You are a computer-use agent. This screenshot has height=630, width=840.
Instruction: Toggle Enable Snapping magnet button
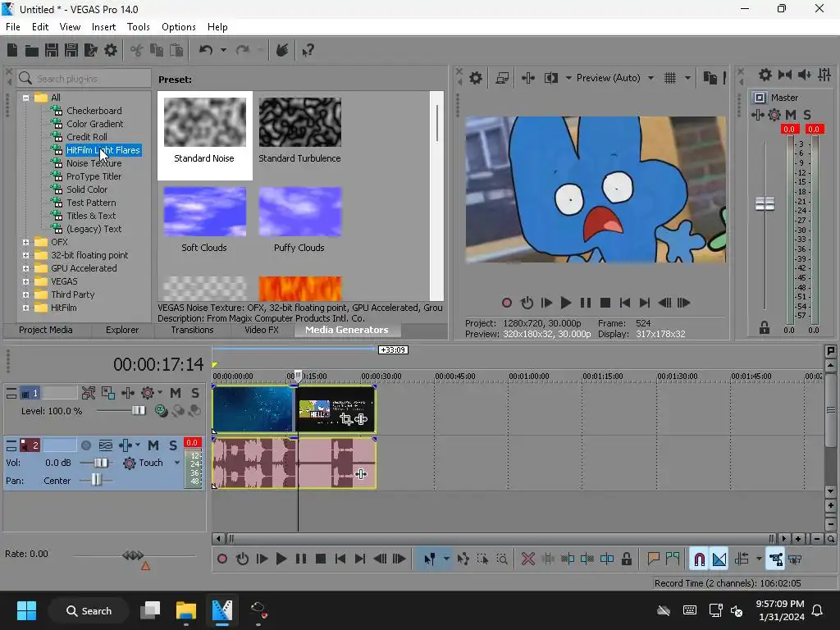[699, 559]
